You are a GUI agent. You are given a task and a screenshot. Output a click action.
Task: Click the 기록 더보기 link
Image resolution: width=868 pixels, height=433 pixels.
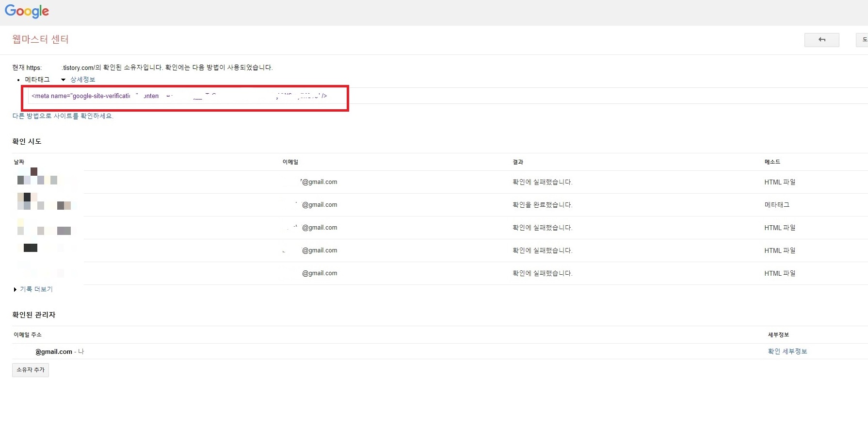[36, 289]
